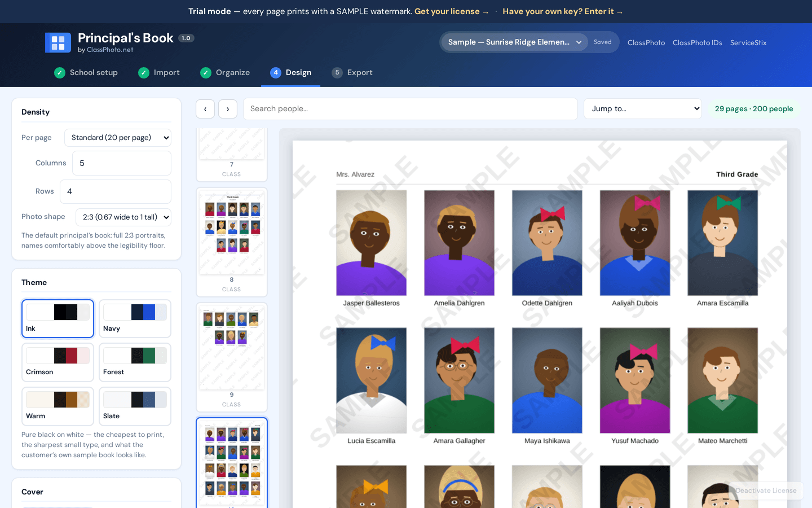Open the Export tab
This screenshot has height=508, width=812.
coord(352,73)
